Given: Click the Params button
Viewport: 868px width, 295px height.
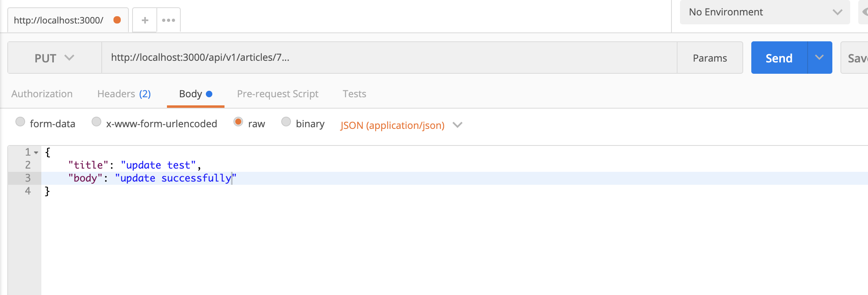Looking at the screenshot, I should coord(710,58).
